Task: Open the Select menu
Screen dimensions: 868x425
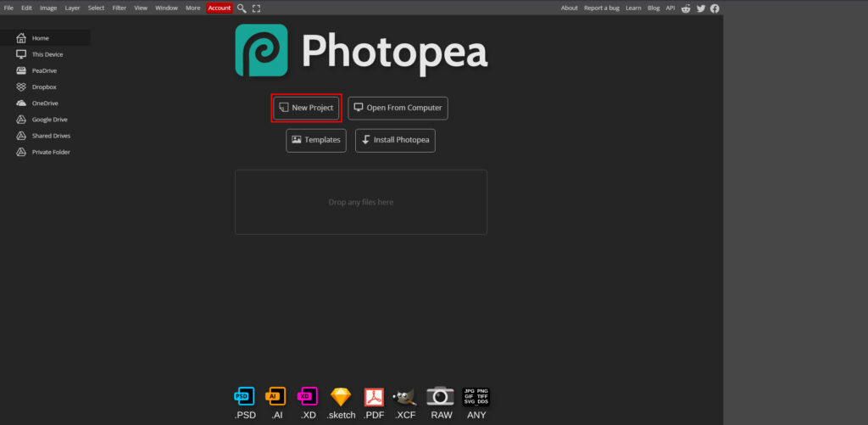Action: (x=97, y=8)
